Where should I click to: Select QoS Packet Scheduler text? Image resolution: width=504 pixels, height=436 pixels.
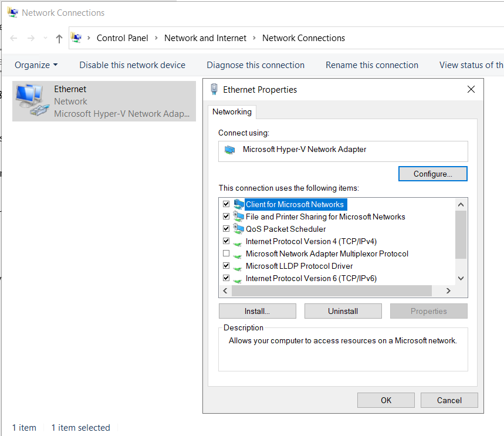pyautogui.click(x=286, y=229)
